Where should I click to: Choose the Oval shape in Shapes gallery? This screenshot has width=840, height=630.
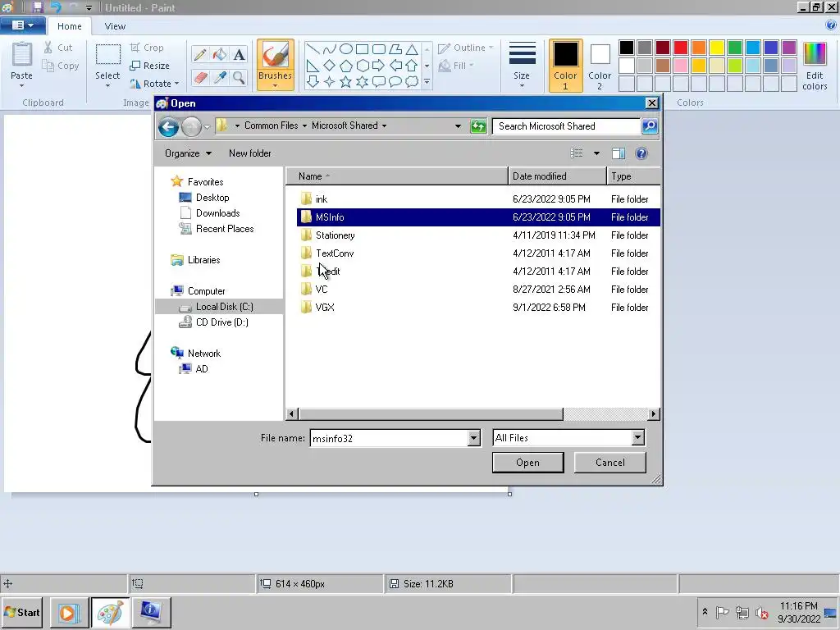346,49
